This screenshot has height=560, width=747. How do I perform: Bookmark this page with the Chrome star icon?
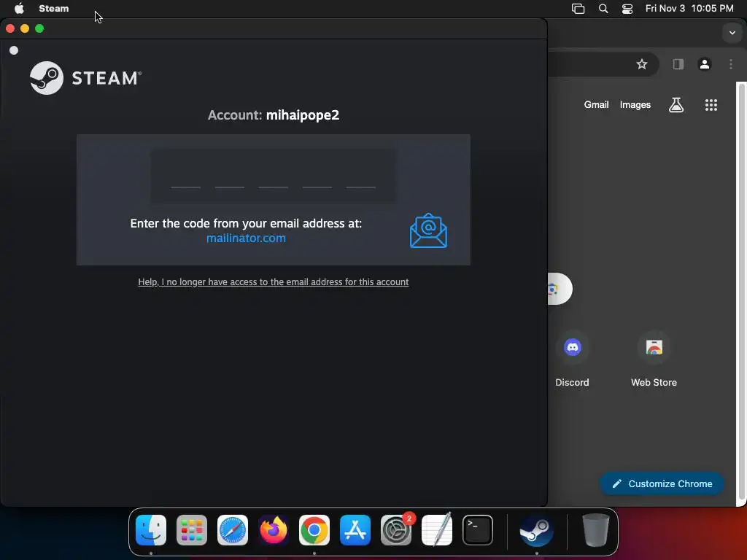[642, 64]
